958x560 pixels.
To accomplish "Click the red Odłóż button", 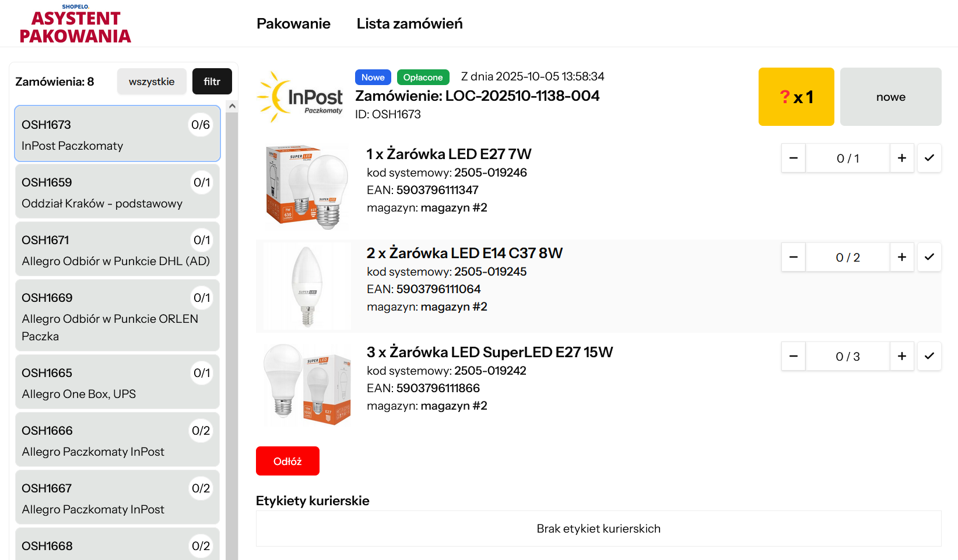I will pos(287,461).
